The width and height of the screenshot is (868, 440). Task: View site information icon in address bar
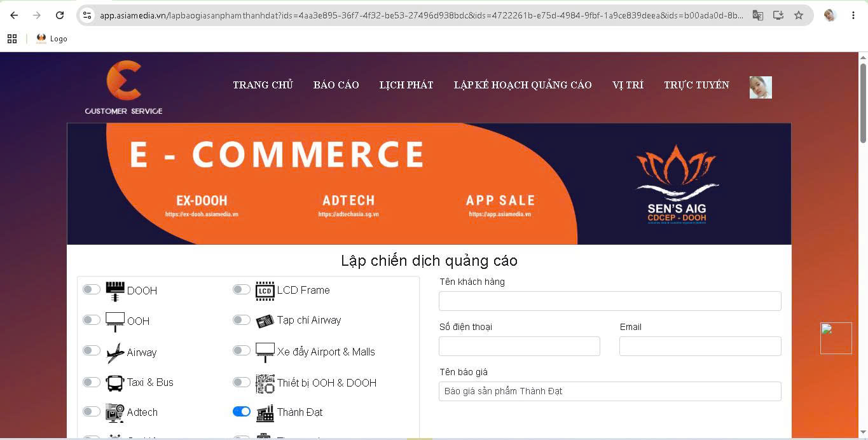click(x=88, y=15)
